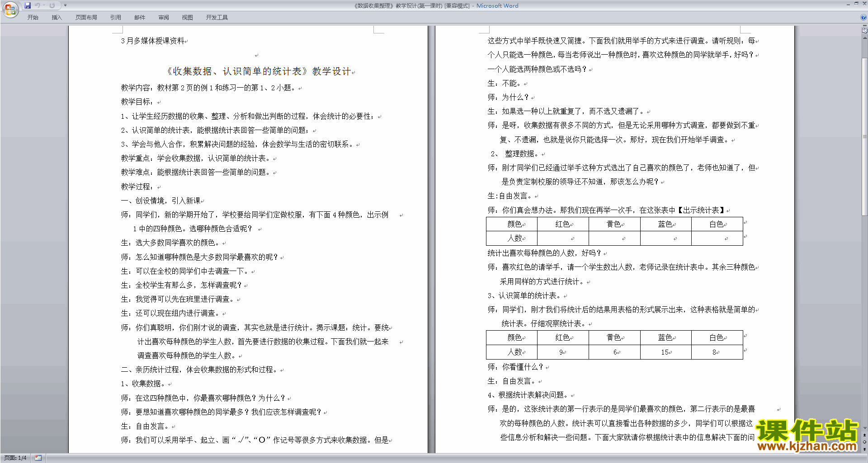Click the line 生:不能。
This screenshot has width=868, height=463.
(504, 83)
